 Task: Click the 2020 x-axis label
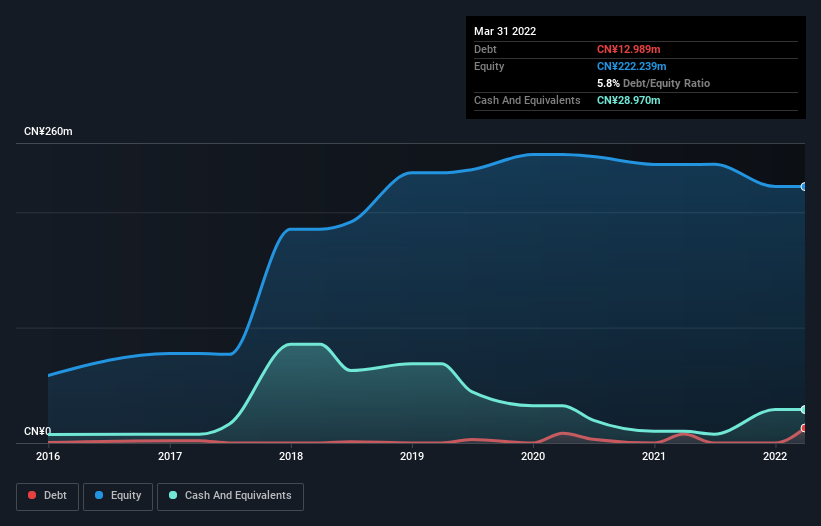tap(533, 456)
